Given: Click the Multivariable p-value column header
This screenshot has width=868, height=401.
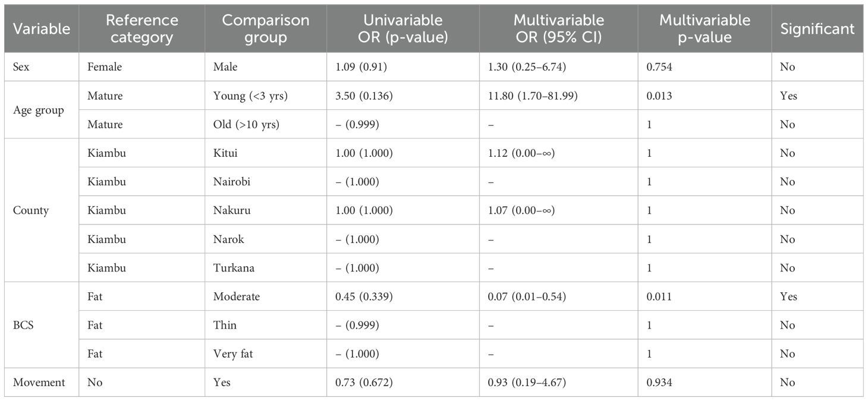Looking at the screenshot, I should 705,29.
